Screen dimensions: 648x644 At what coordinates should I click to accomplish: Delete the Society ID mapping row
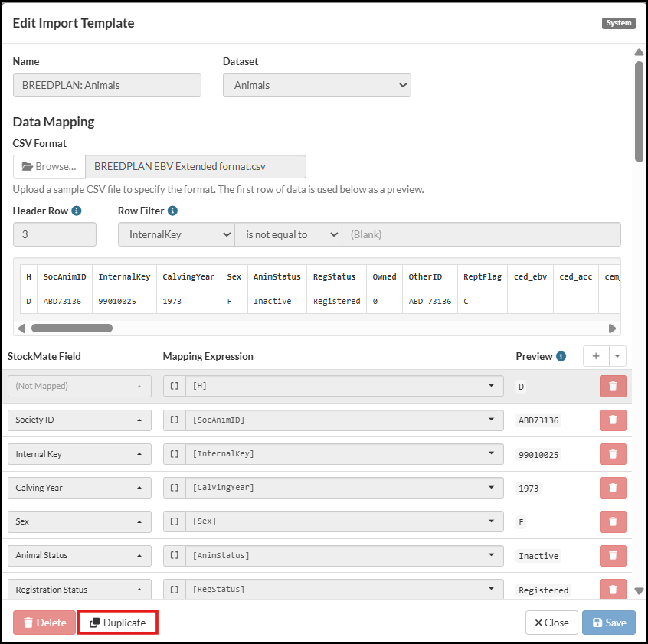(x=612, y=420)
